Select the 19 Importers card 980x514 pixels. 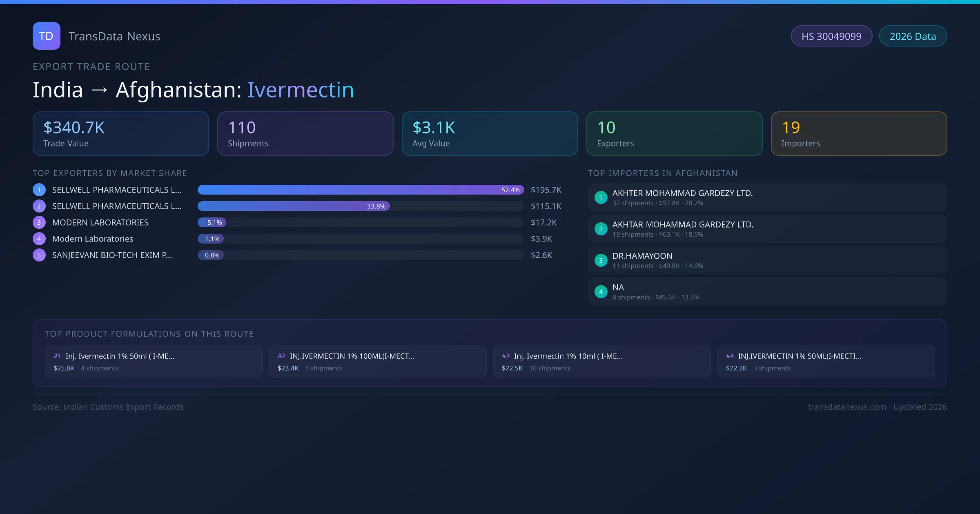pos(859,134)
